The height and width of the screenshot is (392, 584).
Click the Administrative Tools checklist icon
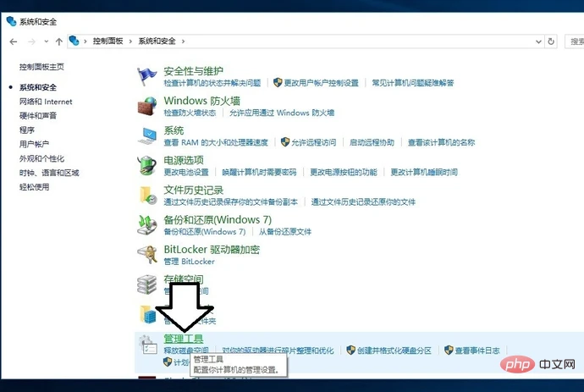(148, 345)
